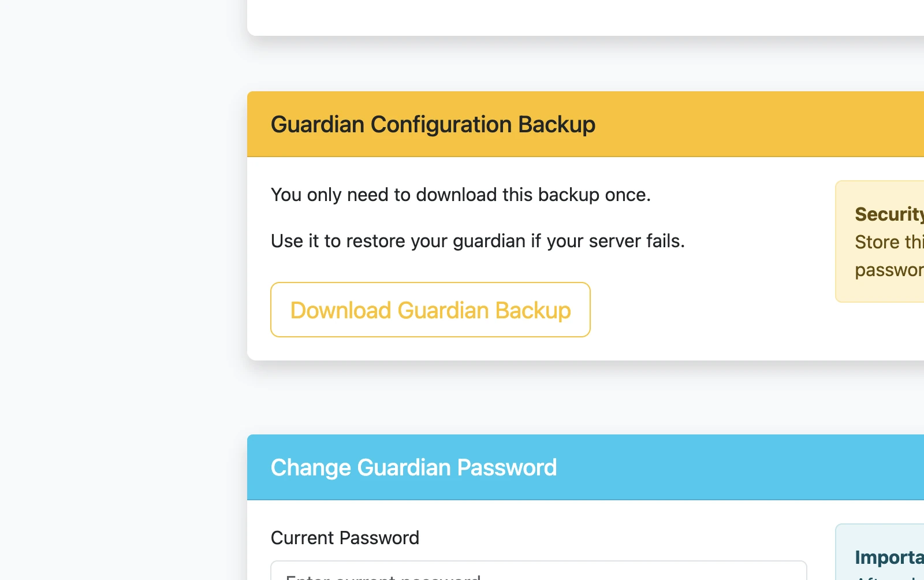Click the Change Guardian Password header
The height and width of the screenshot is (580, 924).
(413, 467)
